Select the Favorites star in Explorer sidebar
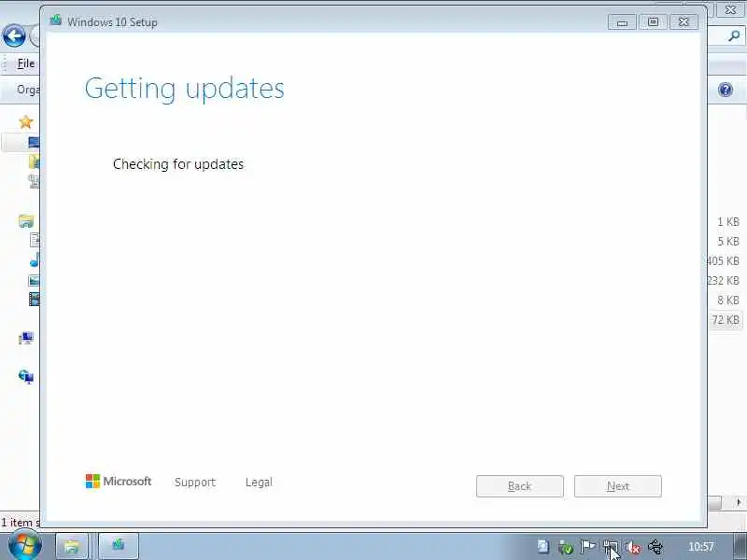The height and width of the screenshot is (560, 747). pyautogui.click(x=26, y=122)
